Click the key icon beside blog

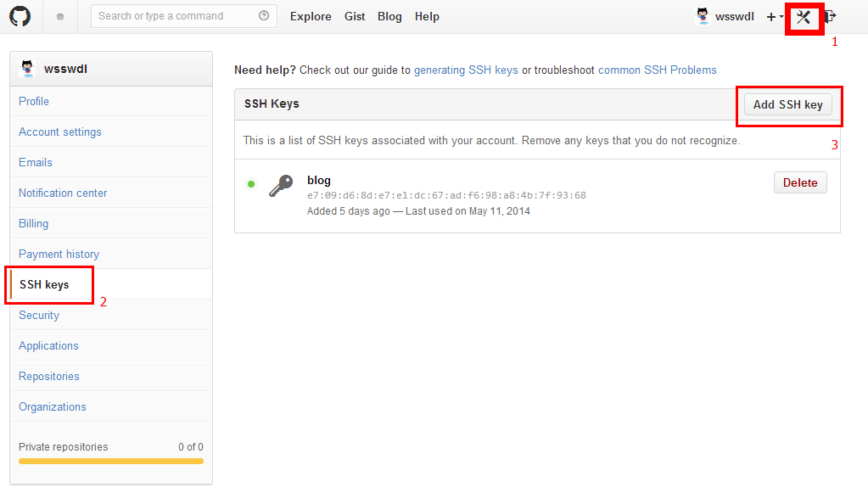(281, 187)
